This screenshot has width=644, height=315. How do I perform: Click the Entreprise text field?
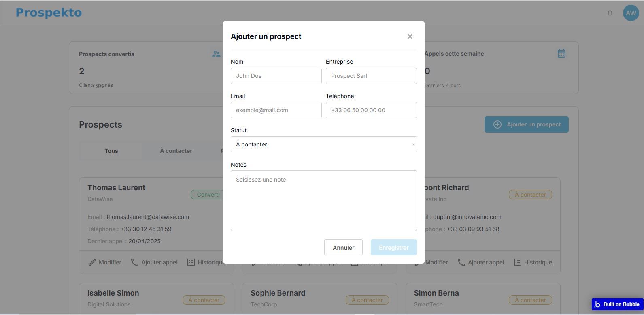(371, 76)
